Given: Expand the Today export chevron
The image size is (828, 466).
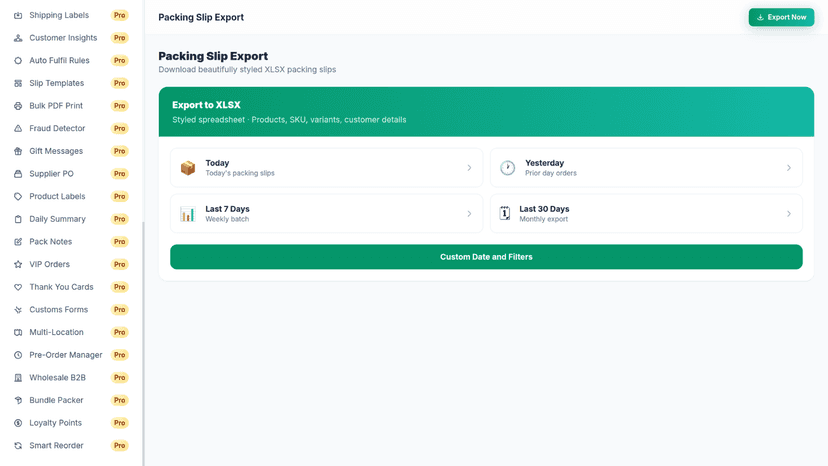Looking at the screenshot, I should coord(469,168).
